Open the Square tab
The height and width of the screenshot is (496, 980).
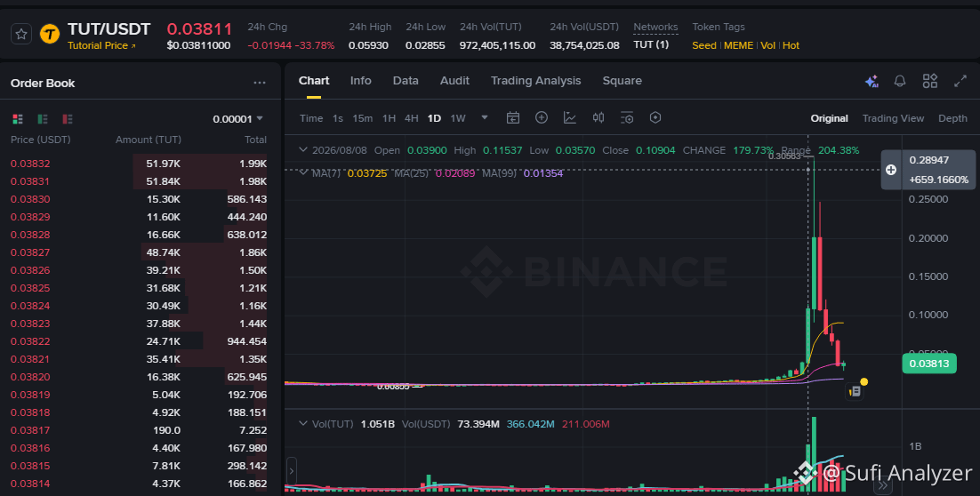click(622, 81)
